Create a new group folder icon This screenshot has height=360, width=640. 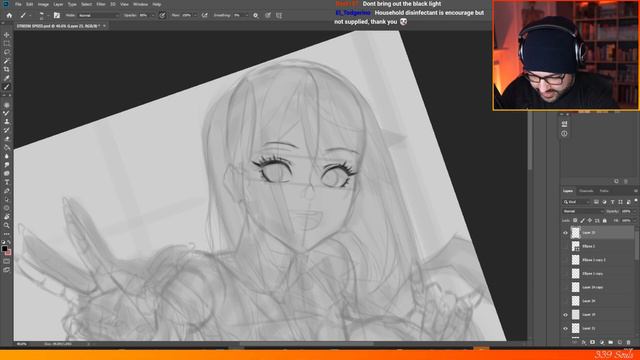tap(611, 342)
